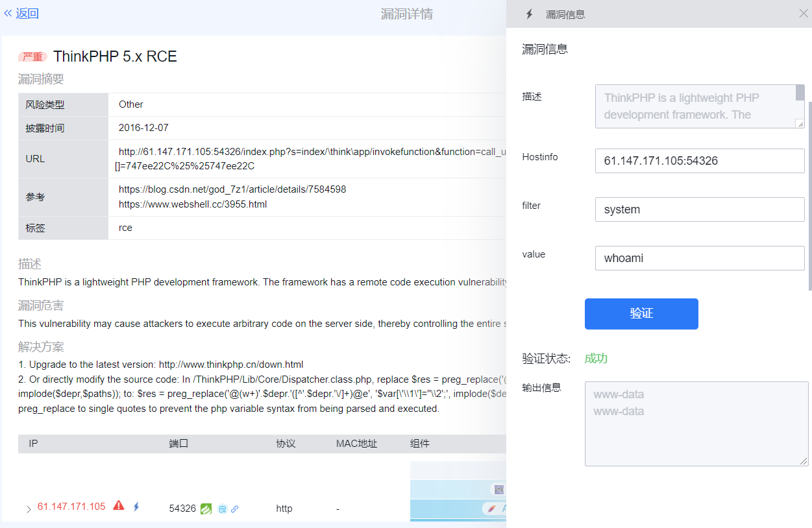
Task: Click the 输出信息 textarea resize handle
Action: pyautogui.click(x=804, y=461)
